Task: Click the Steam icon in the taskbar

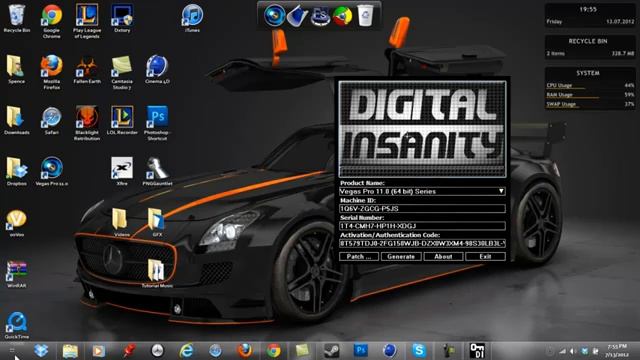Action: [331, 350]
